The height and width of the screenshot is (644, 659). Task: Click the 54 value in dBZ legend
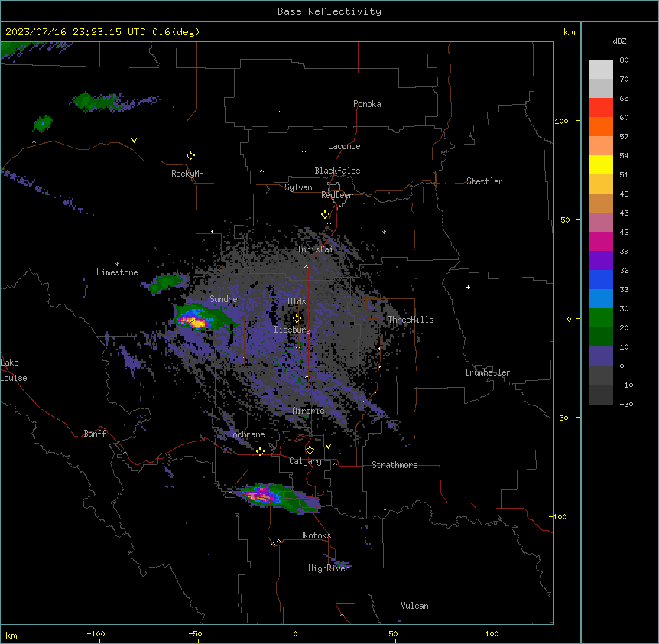pos(624,155)
